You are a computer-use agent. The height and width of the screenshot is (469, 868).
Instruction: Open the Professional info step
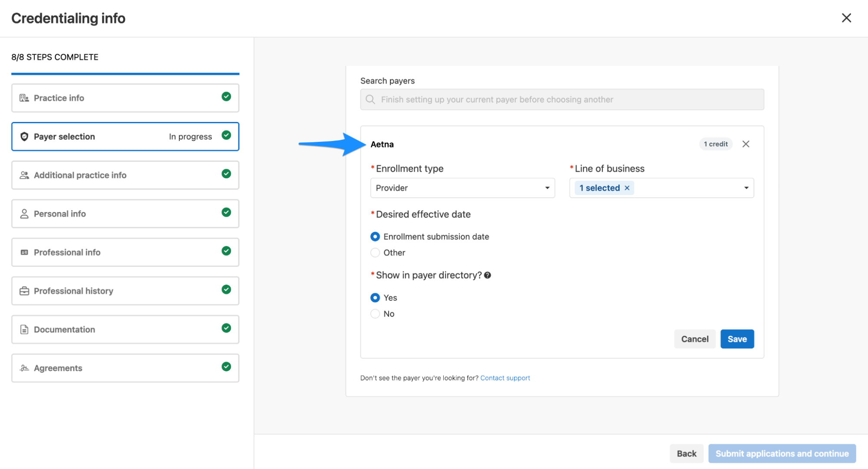pos(125,253)
